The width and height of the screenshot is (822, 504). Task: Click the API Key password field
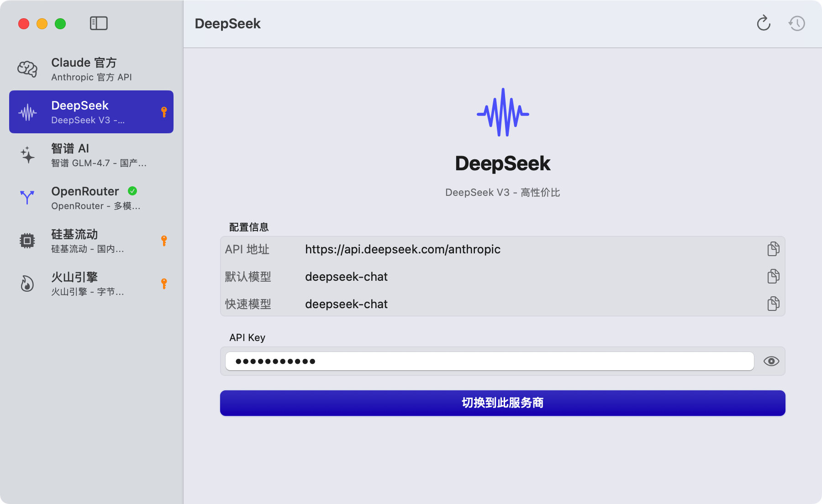(x=489, y=361)
